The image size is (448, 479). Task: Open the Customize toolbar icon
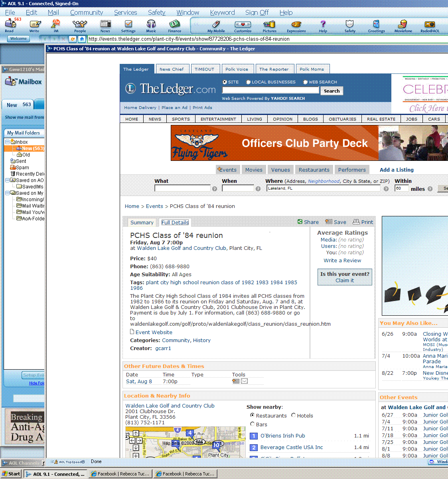coord(243,26)
